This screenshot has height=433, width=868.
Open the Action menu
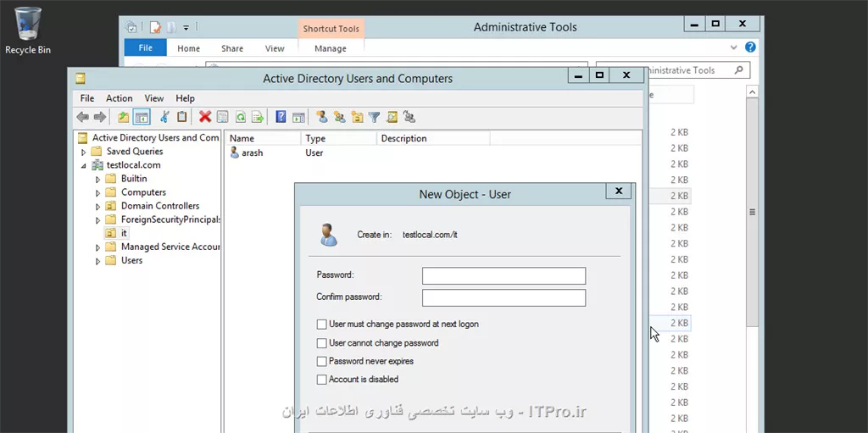pyautogui.click(x=119, y=98)
